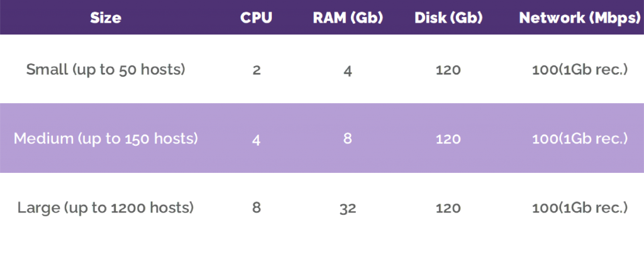Viewport: 644px width, 274px height.
Task: Click Network value 100(1Gb rec.) in Large row
Action: pyautogui.click(x=580, y=209)
